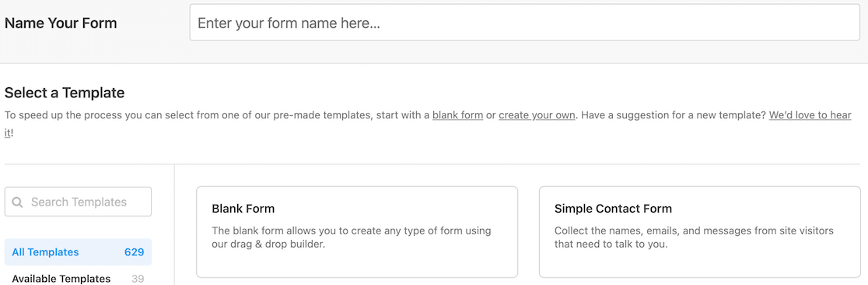868x285 pixels.
Task: Click the 'Blank Form' card title
Action: click(243, 209)
